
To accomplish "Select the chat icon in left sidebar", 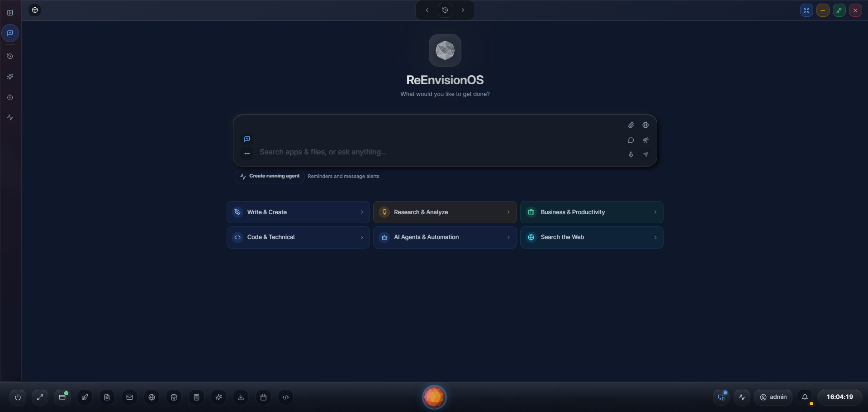I will coord(10,33).
